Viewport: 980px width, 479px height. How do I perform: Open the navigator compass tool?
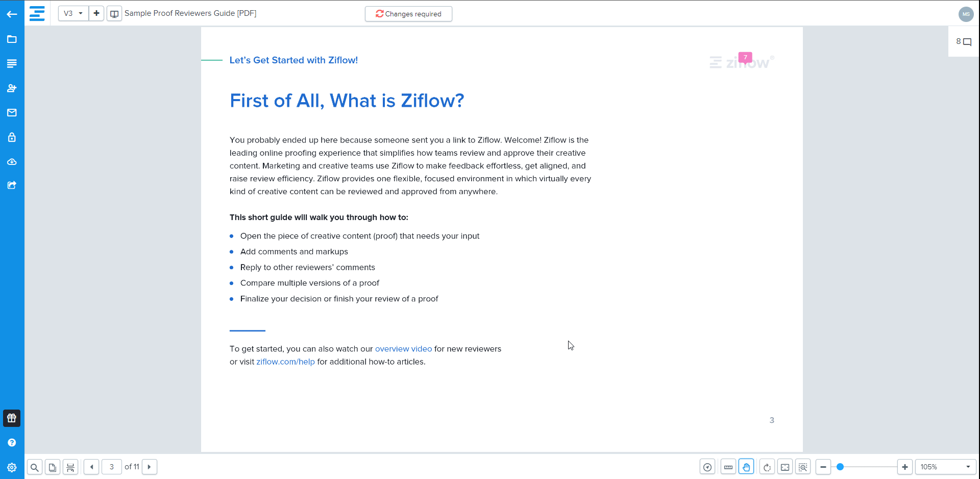(x=707, y=467)
